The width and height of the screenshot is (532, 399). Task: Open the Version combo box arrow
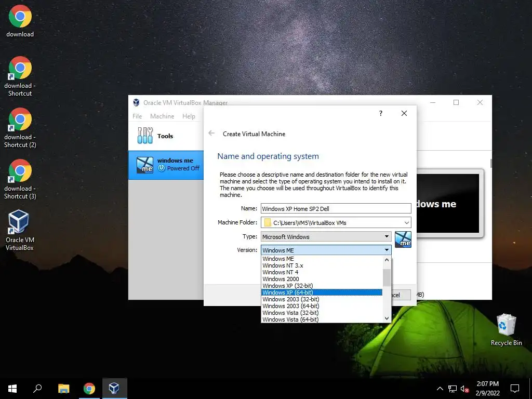pos(387,250)
